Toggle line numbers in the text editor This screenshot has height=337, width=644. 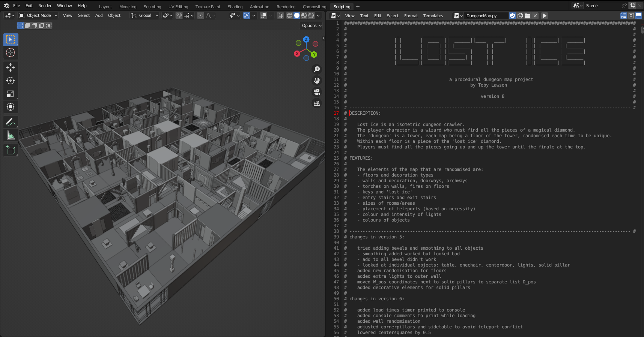click(x=623, y=16)
